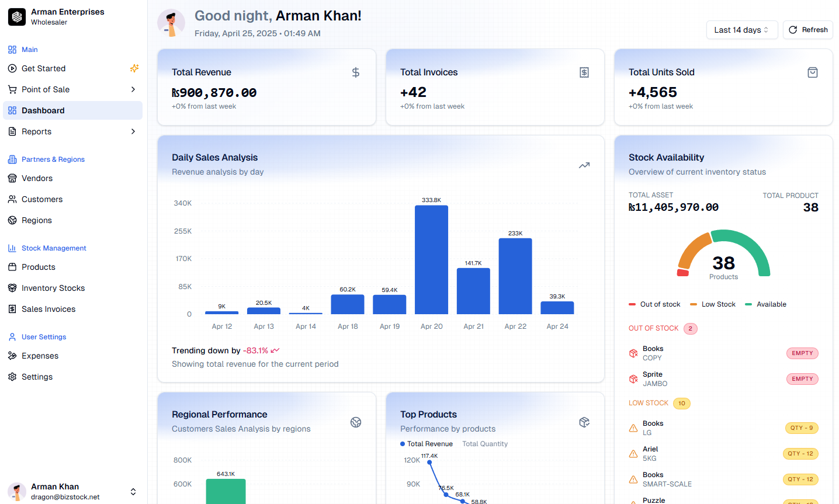Click the Reports document icon
Viewport: 839px width, 504px height.
12,131
